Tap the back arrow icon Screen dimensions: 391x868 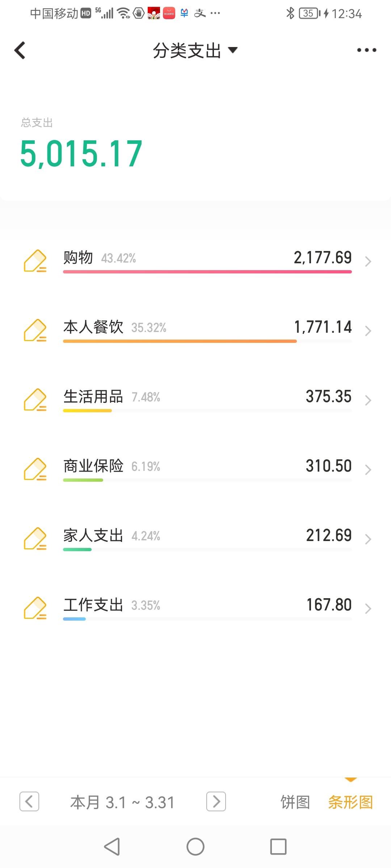tap(20, 50)
